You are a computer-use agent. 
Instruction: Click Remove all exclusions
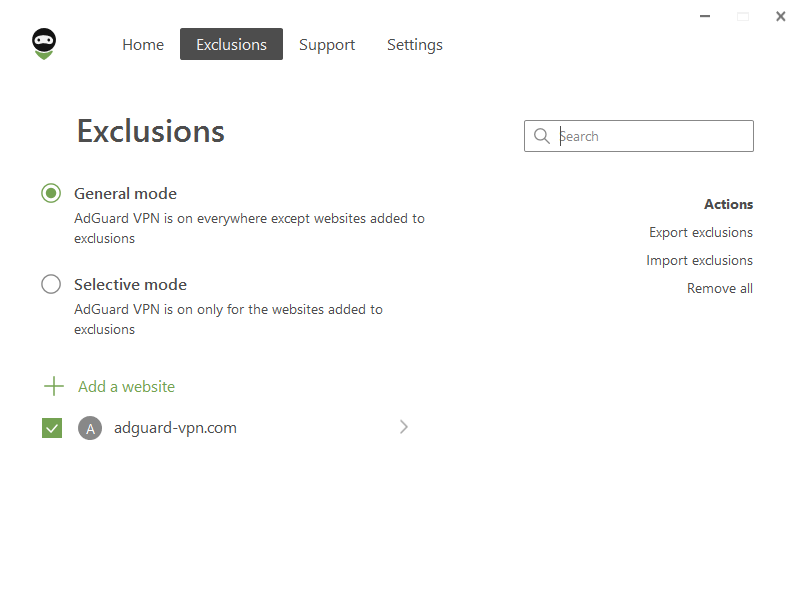[x=719, y=288]
